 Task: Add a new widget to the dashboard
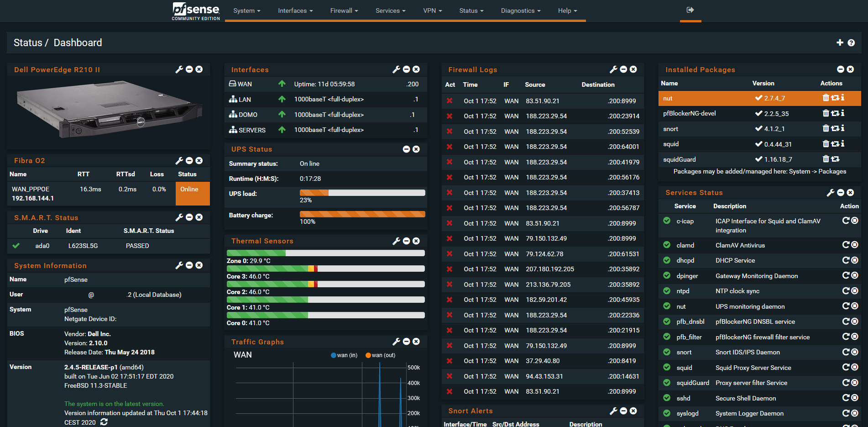tap(840, 42)
